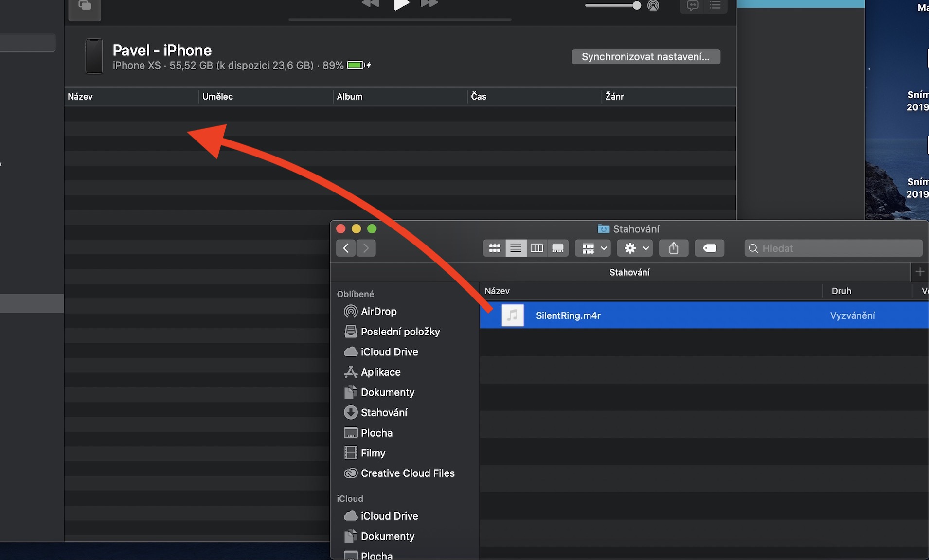929x560 pixels.
Task: Switch Finder to icon view
Action: tap(495, 248)
